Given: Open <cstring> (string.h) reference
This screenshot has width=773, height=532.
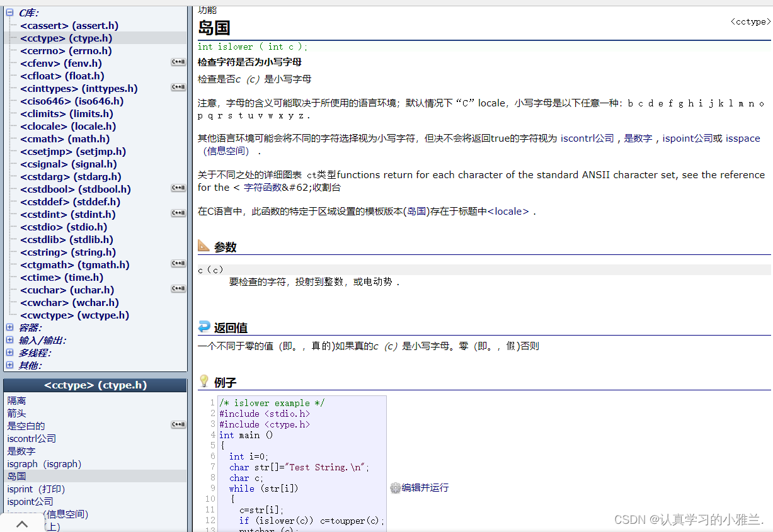Looking at the screenshot, I should coord(68,252).
